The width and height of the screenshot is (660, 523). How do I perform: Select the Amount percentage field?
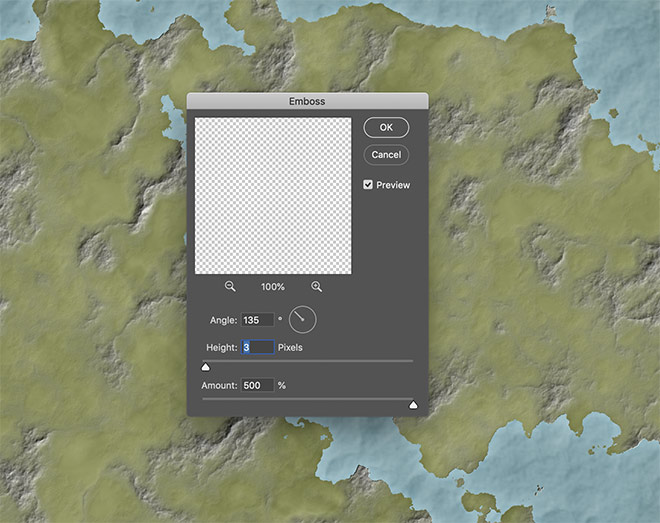click(x=257, y=385)
